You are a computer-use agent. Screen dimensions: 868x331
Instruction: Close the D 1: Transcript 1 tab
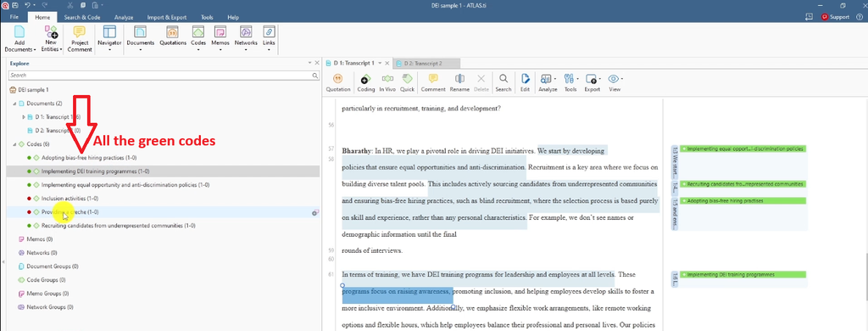[x=387, y=63]
